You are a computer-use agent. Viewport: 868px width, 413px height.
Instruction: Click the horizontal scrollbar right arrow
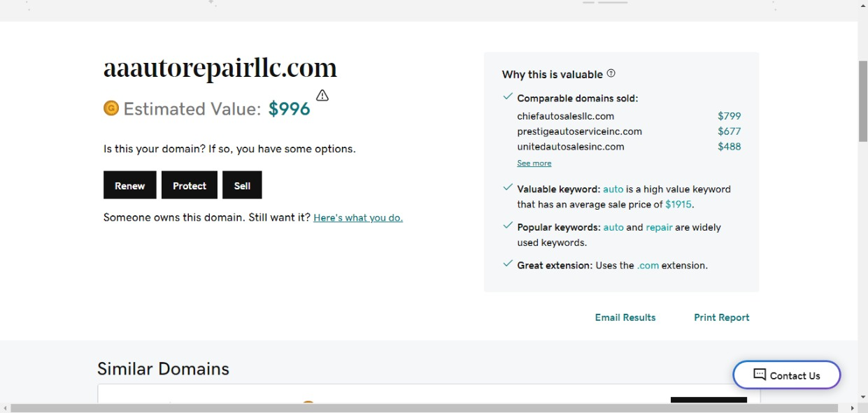coord(852,407)
